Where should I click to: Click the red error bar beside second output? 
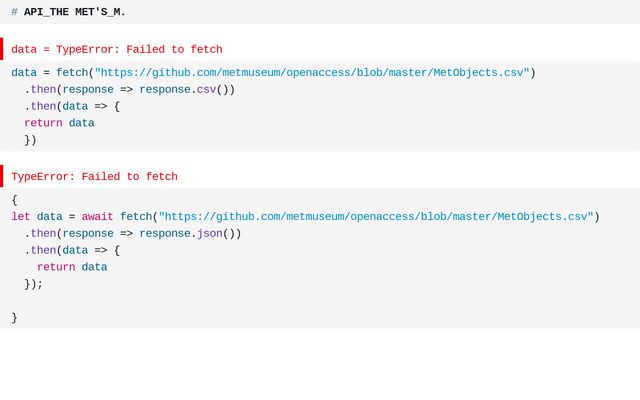click(2, 177)
